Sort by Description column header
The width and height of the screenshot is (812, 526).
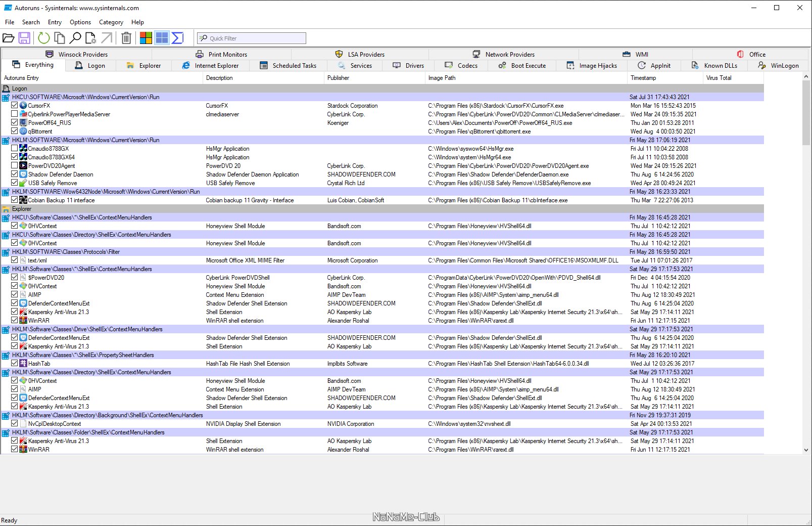263,78
